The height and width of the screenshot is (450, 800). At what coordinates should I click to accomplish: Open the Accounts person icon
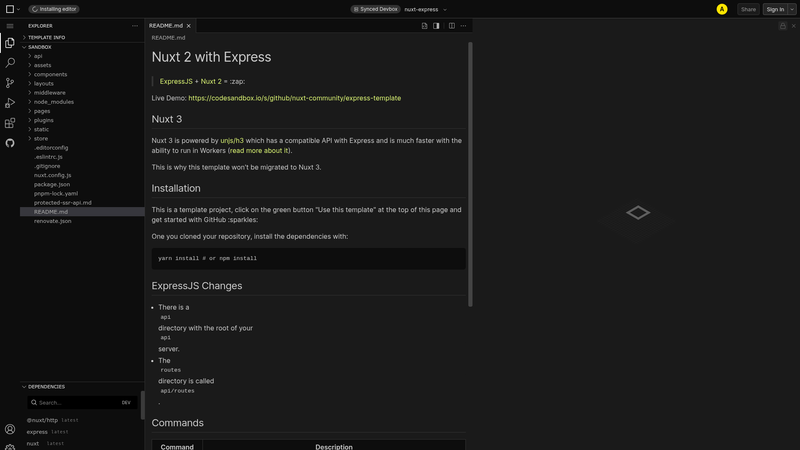[10, 429]
